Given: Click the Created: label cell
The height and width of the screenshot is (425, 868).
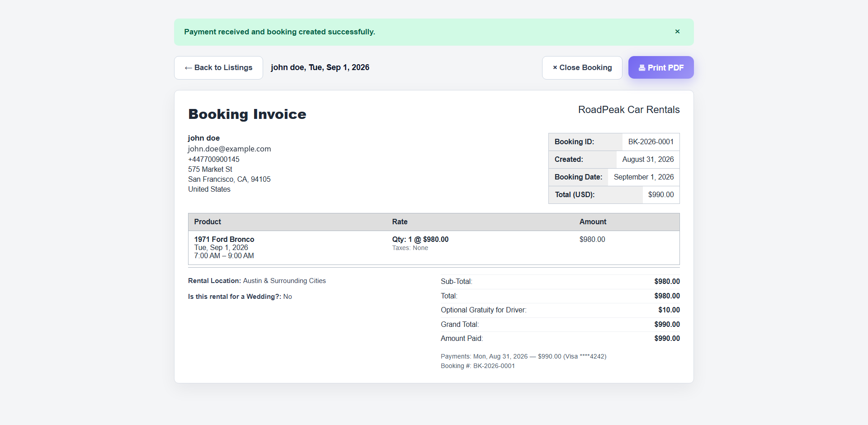Looking at the screenshot, I should [583, 160].
